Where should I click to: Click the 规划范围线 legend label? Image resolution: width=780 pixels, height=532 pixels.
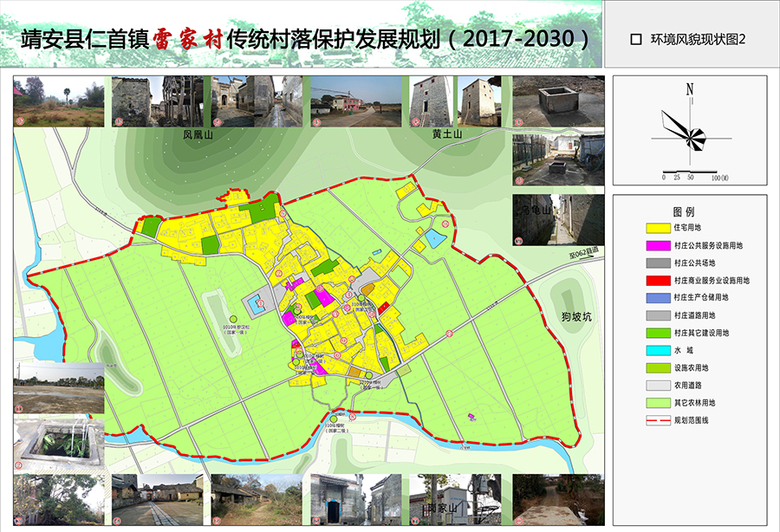(691, 420)
